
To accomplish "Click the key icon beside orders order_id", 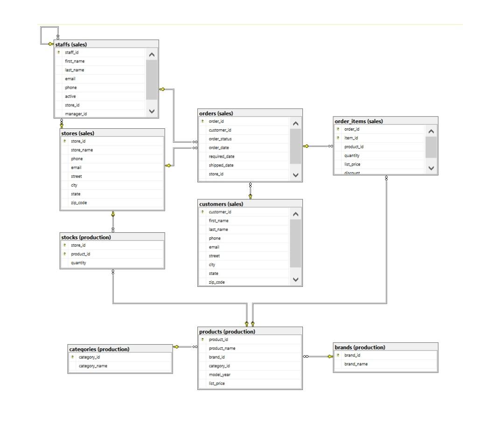I will tap(203, 121).
